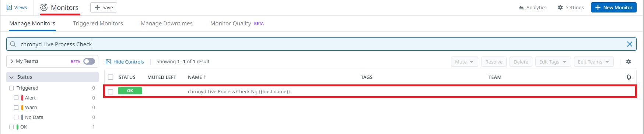Open Analytics chart icon
Viewport: 644px width, 134px height.
[521, 7]
